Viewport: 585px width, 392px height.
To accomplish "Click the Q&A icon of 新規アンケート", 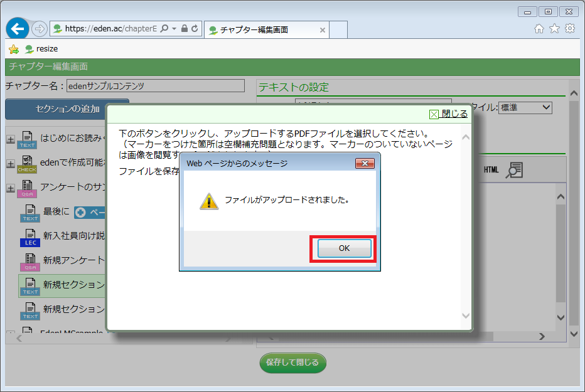I will tap(30, 262).
